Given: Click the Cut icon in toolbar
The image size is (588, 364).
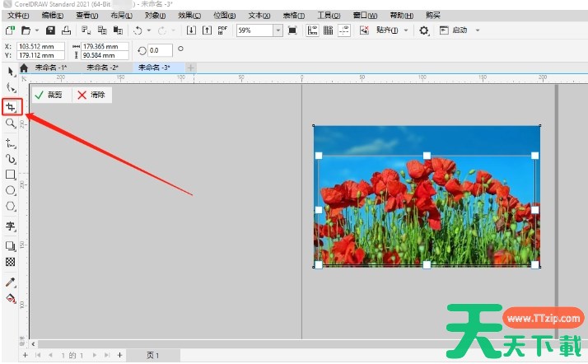Looking at the screenshot, I should tap(86, 30).
